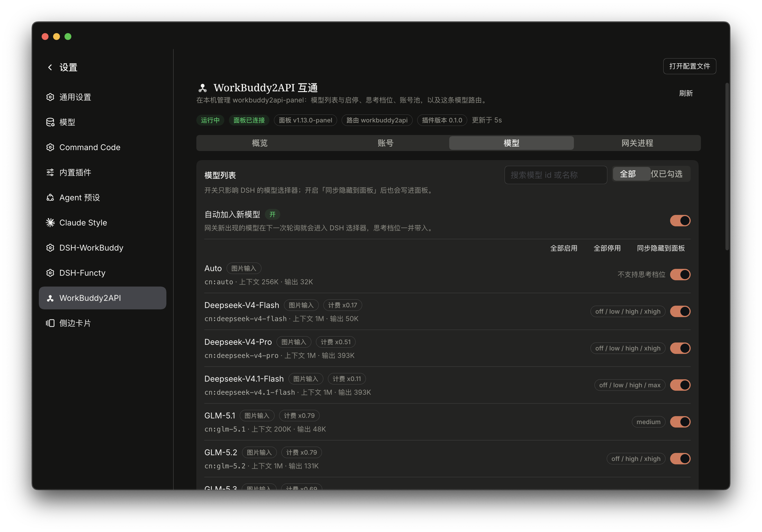Click 图片输入 tag on Auto row

244,268
